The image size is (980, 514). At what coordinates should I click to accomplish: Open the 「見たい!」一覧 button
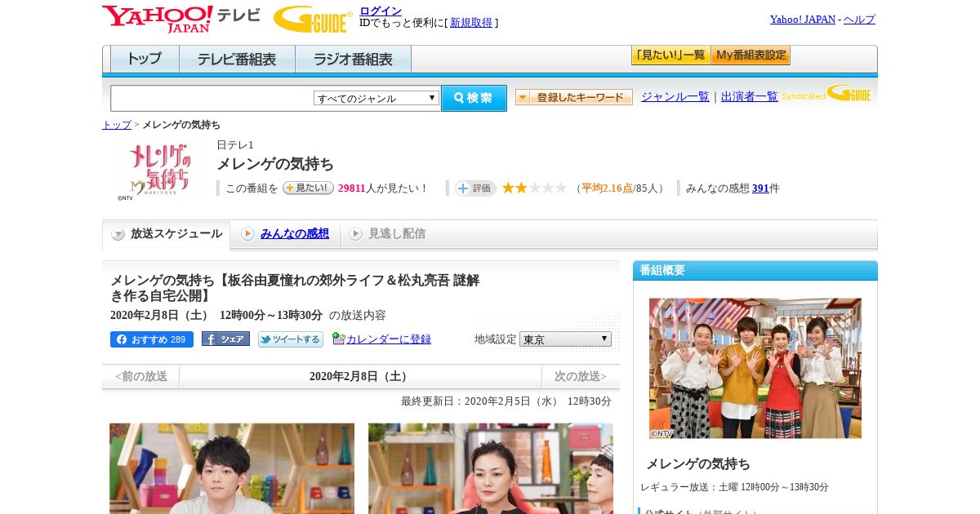[670, 55]
